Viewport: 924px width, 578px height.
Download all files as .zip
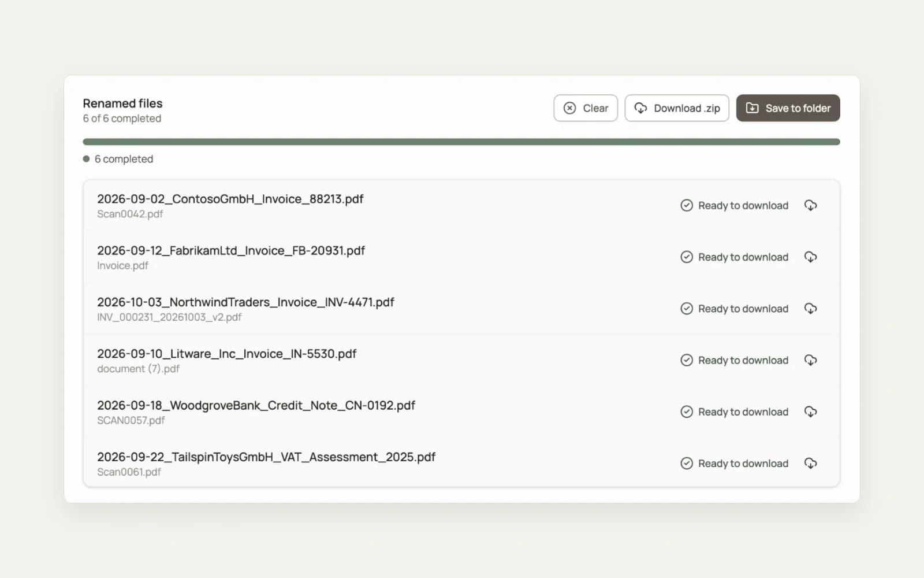click(677, 108)
